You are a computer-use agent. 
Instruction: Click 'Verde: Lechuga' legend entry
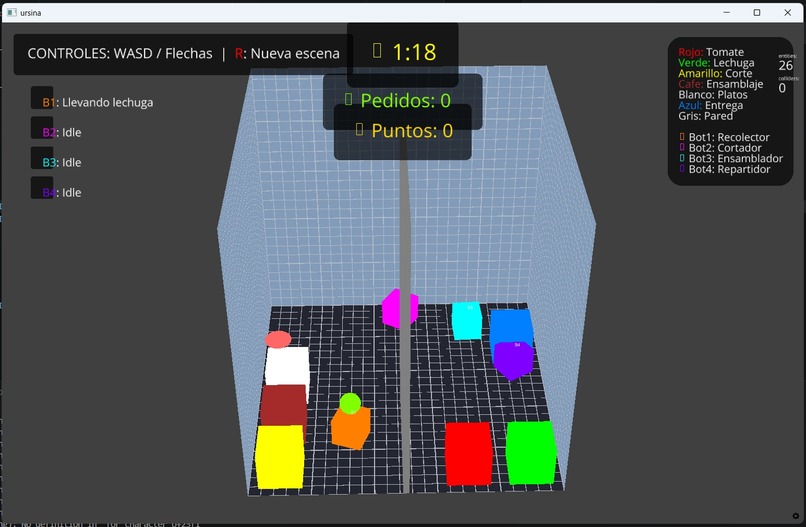(x=716, y=63)
